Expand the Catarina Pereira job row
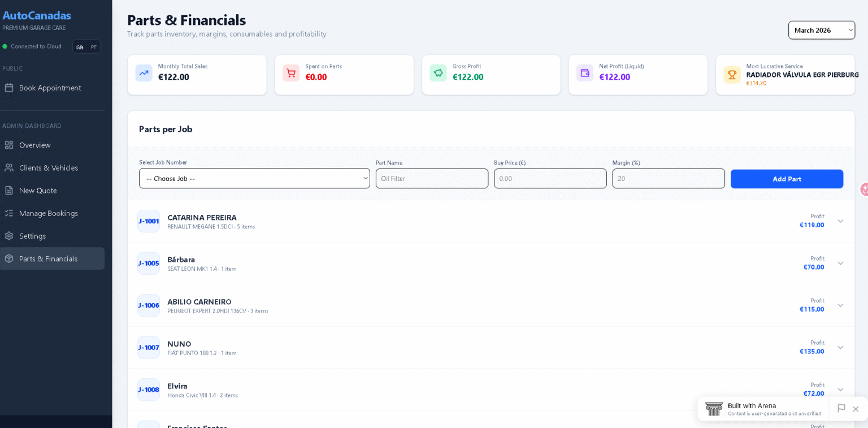The height and width of the screenshot is (428, 868). click(840, 221)
